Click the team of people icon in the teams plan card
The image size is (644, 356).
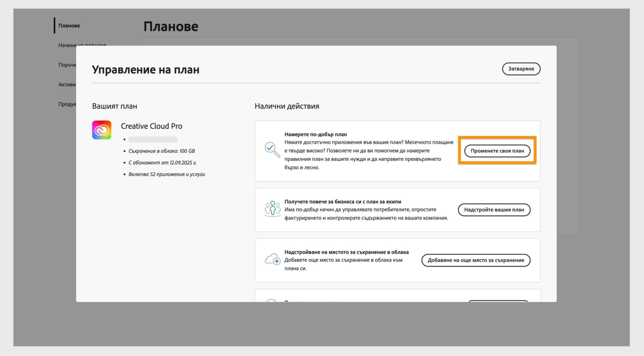[x=273, y=209]
